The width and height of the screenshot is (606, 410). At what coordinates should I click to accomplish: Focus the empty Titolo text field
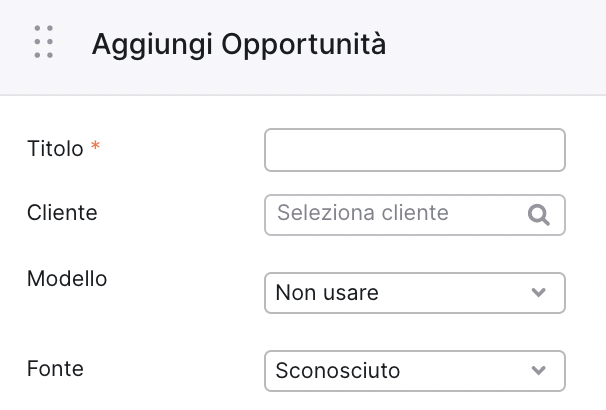tap(415, 150)
